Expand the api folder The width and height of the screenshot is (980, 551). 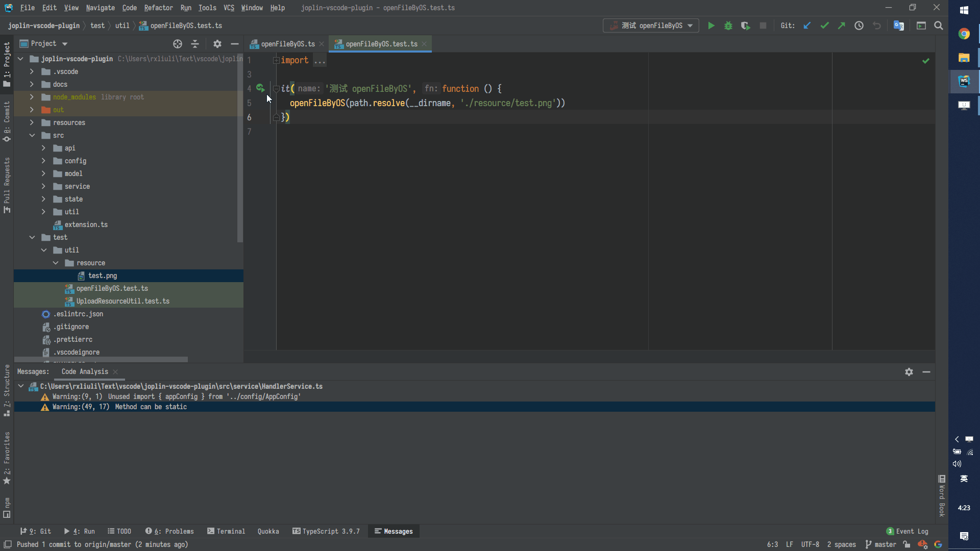click(44, 148)
